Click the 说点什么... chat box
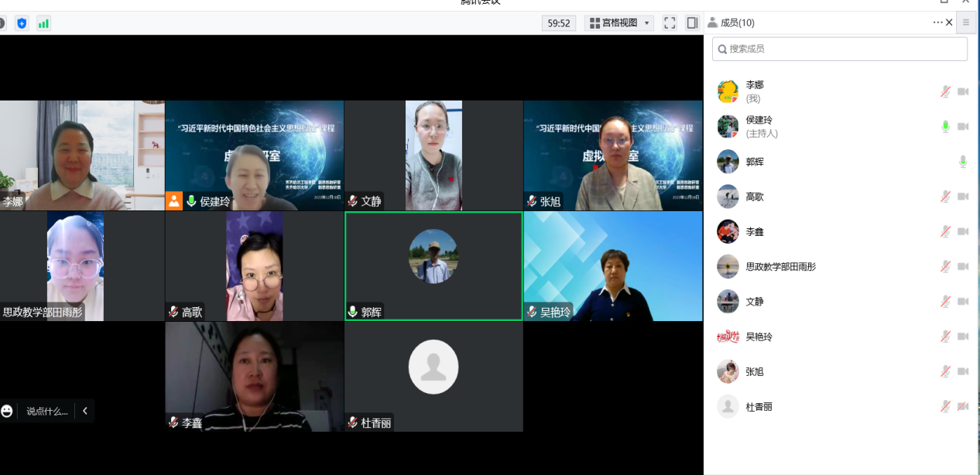980x475 pixels. tap(47, 412)
